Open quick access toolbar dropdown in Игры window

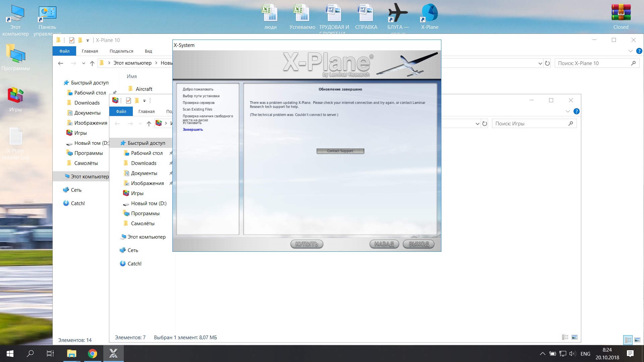(144, 101)
